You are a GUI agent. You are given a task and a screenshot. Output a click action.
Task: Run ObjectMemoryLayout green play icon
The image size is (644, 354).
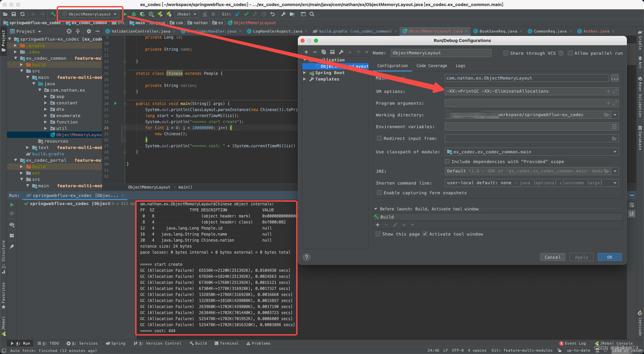pyautogui.click(x=125, y=14)
